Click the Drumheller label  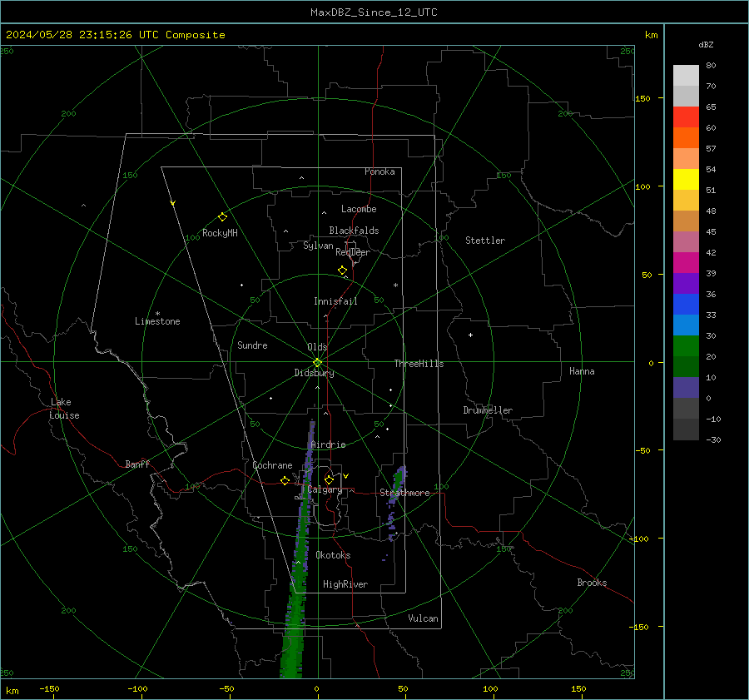coord(488,410)
